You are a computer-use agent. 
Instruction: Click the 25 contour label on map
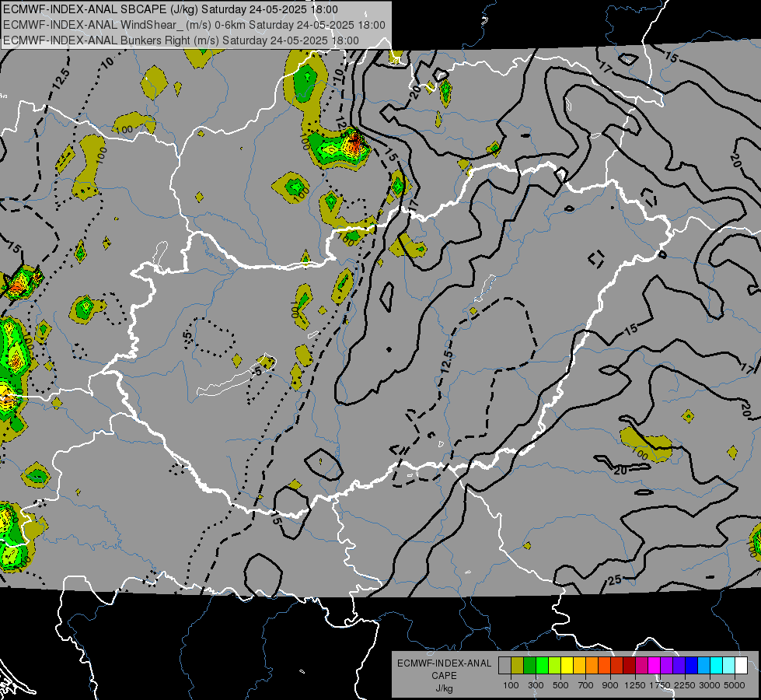pos(615,580)
